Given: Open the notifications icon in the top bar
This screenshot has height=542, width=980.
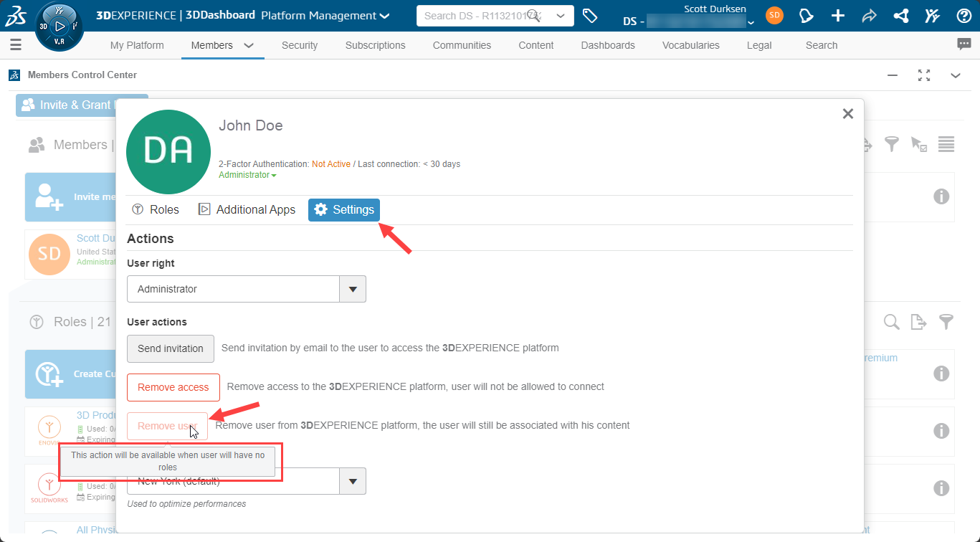Looking at the screenshot, I should [807, 16].
